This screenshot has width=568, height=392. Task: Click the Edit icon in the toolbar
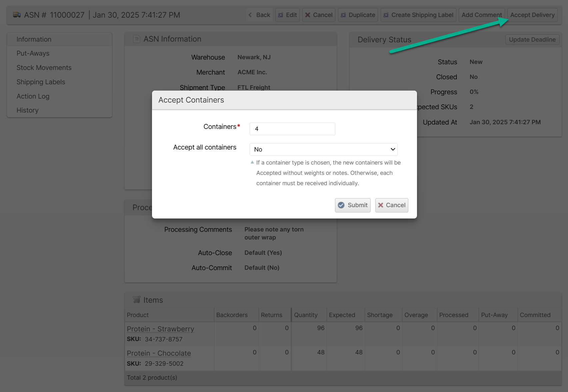click(x=281, y=15)
